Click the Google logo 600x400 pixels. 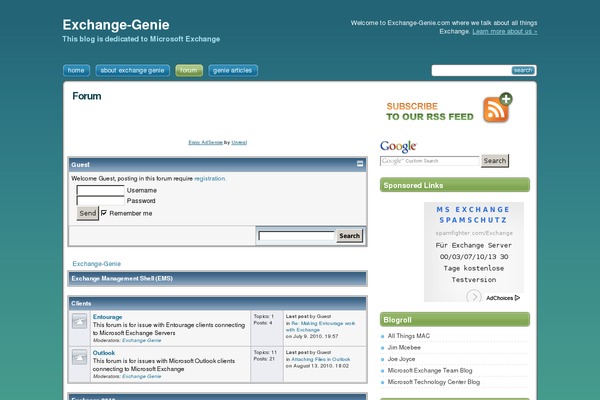click(x=398, y=147)
